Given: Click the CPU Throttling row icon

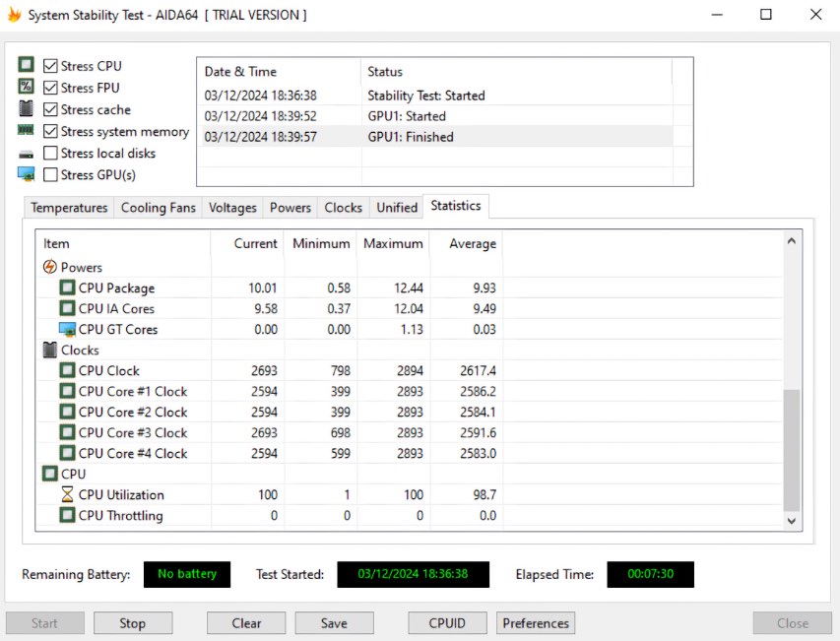Looking at the screenshot, I should coord(67,515).
